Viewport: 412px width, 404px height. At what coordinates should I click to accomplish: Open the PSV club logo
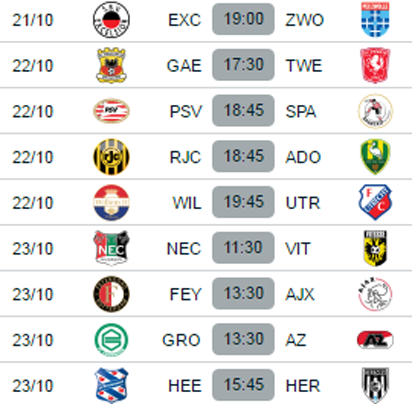pyautogui.click(x=111, y=111)
